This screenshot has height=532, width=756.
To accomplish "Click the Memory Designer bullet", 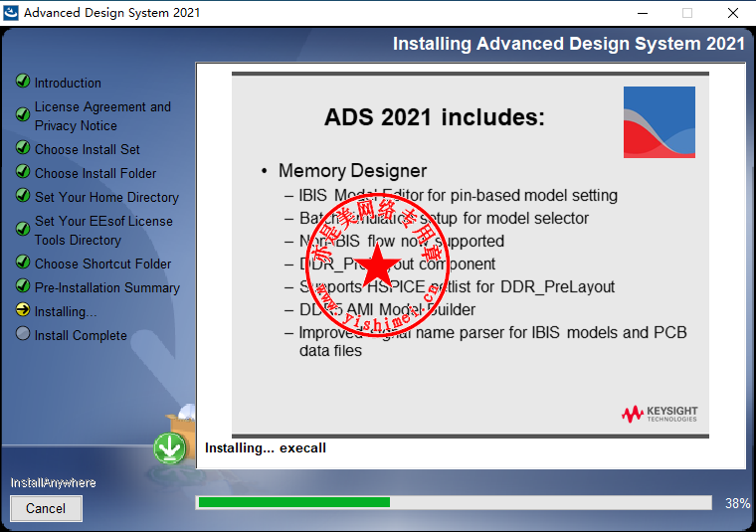I will (352, 171).
